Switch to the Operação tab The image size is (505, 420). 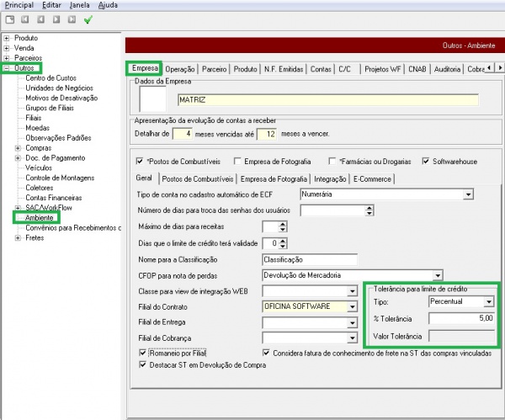pos(182,69)
